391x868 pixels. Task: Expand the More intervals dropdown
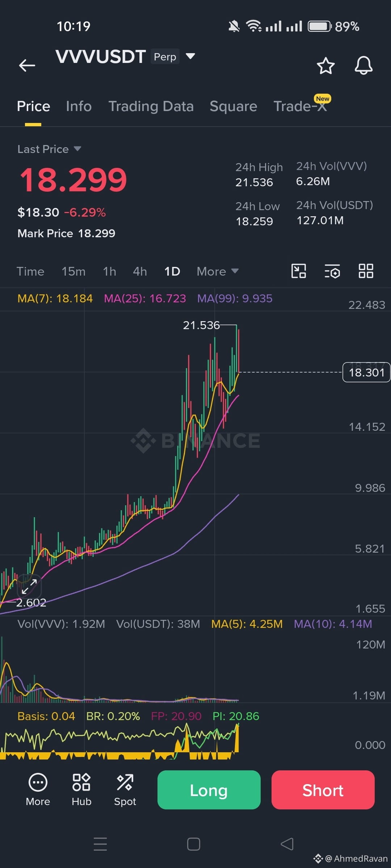(x=218, y=271)
